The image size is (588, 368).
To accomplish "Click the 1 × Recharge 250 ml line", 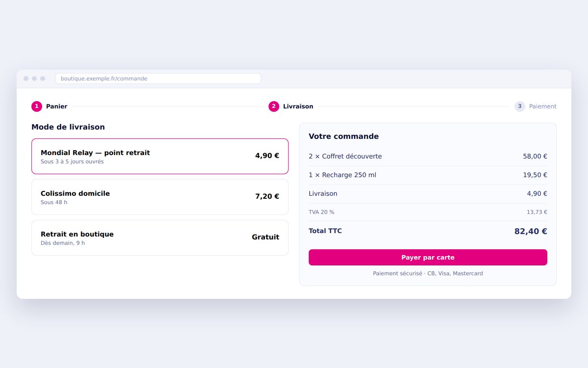I will pyautogui.click(x=428, y=175).
